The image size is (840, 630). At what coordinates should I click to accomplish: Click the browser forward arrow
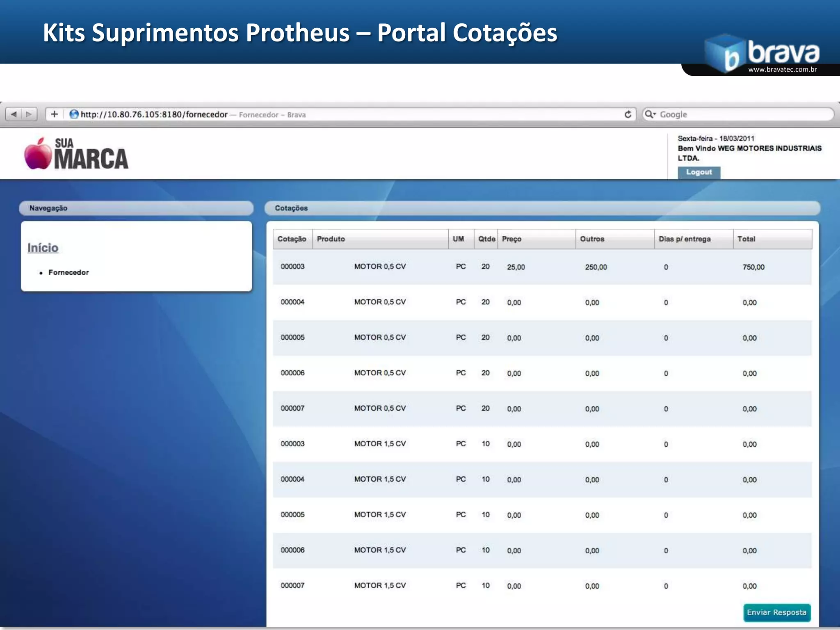tap(29, 114)
